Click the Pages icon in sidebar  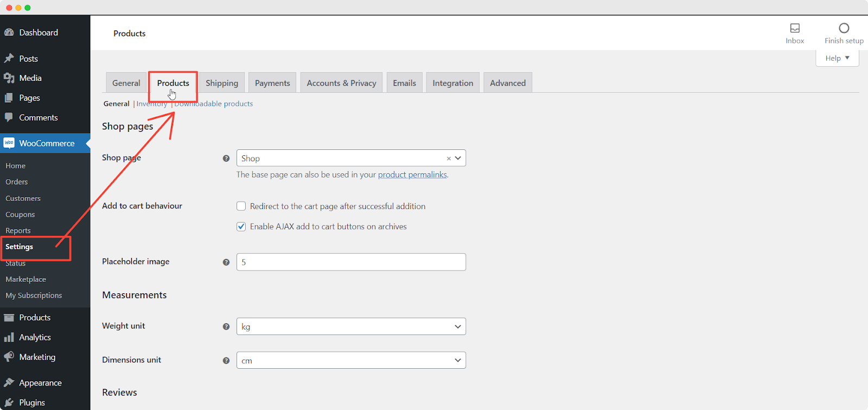(x=9, y=98)
